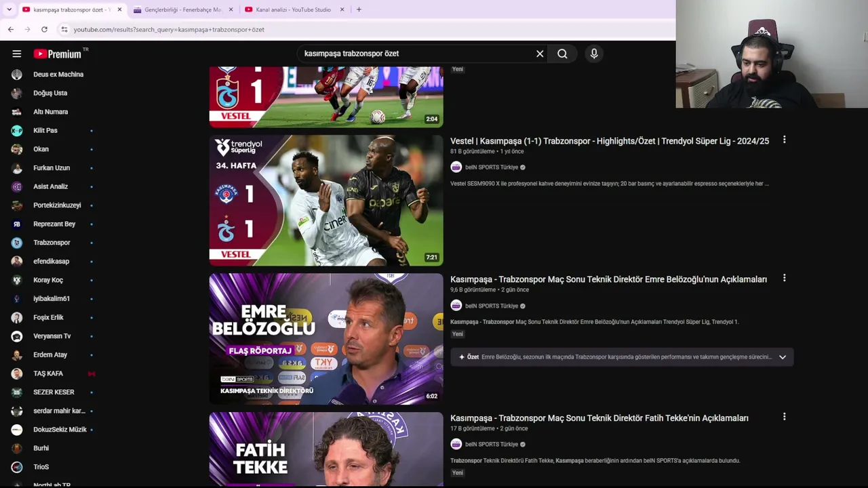Viewport: 868px width, 488px height.
Task: Open Trabzonspor channel avatar in sidebar
Action: point(17,243)
